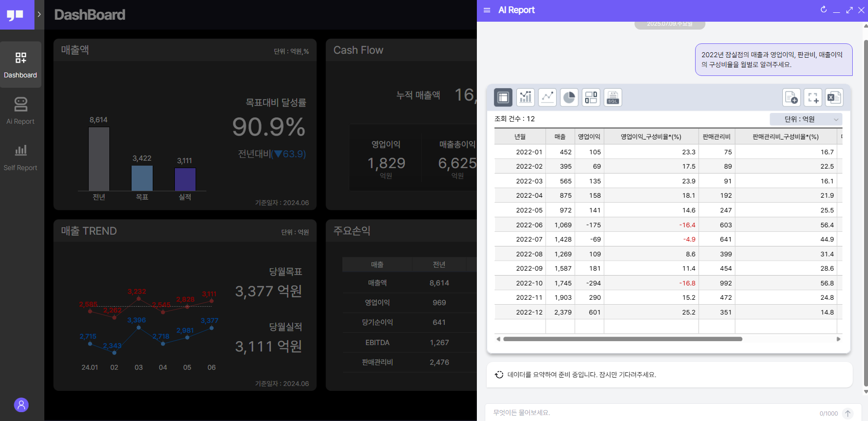Go to the Ai Report menu
The height and width of the screenshot is (421, 868).
tap(21, 111)
